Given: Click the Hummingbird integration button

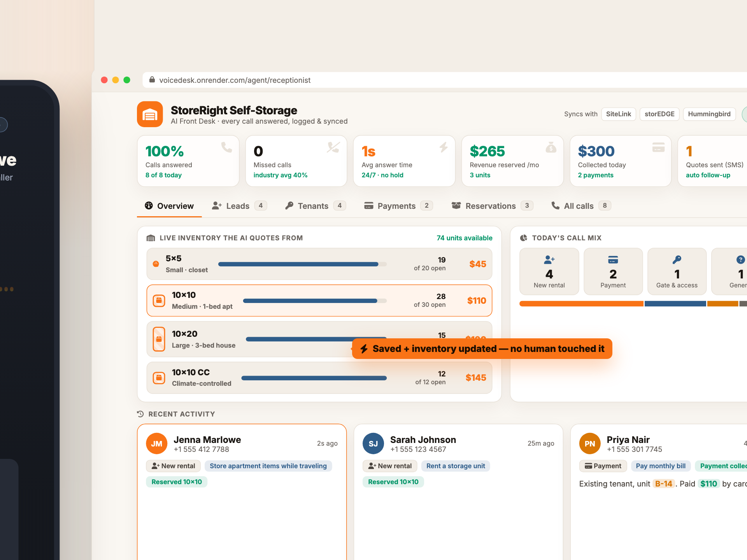Looking at the screenshot, I should 709,114.
